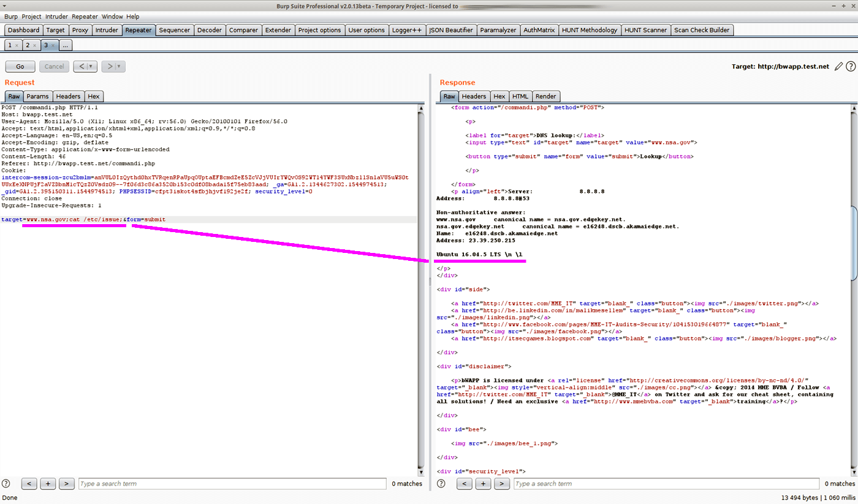Viewport: 858px width, 504px height.
Task: Edit target with the pencil icon
Action: tap(839, 66)
